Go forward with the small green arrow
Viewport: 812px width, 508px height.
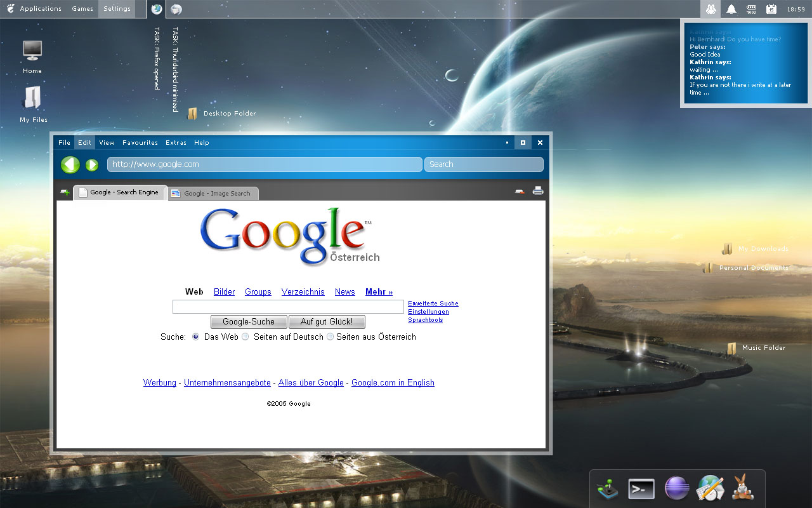(x=92, y=165)
